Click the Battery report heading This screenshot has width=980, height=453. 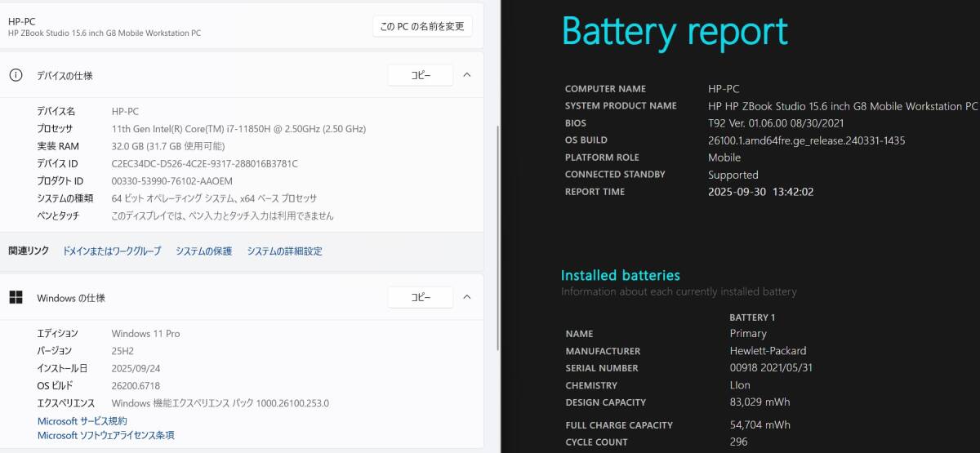tap(675, 33)
